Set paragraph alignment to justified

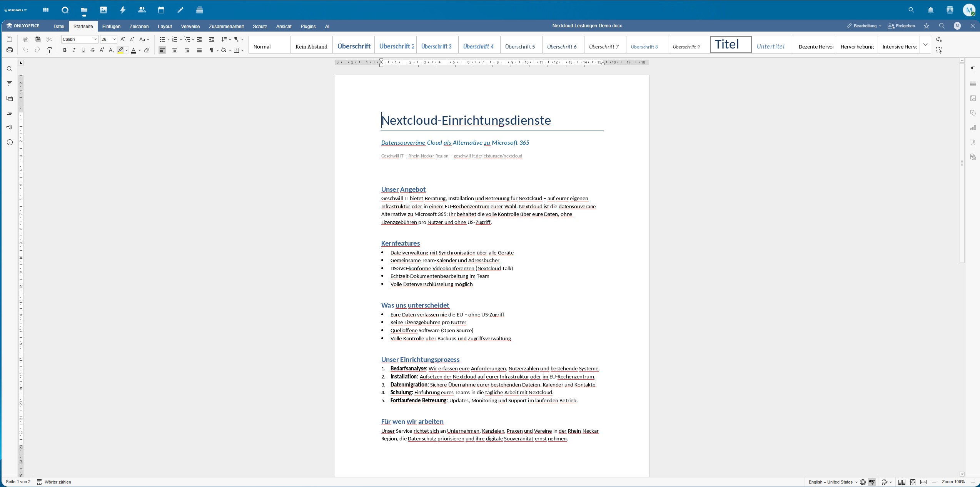[x=199, y=50]
